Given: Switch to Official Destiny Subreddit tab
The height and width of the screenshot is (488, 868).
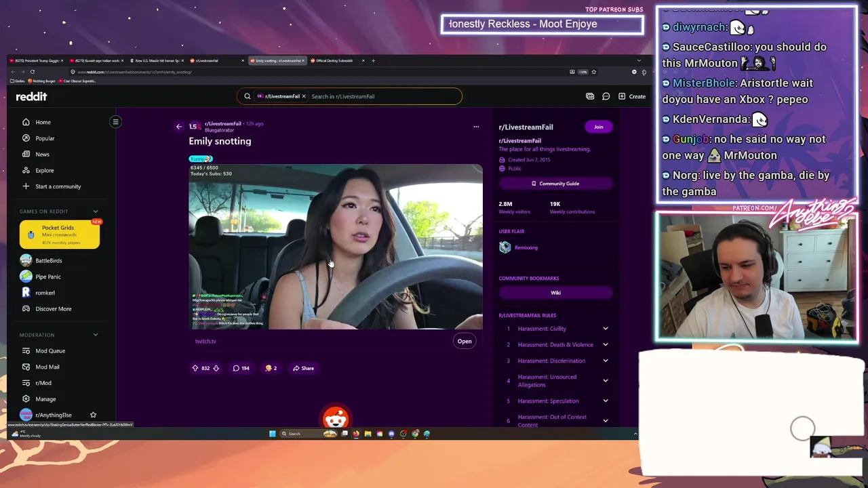Looking at the screenshot, I should [336, 60].
